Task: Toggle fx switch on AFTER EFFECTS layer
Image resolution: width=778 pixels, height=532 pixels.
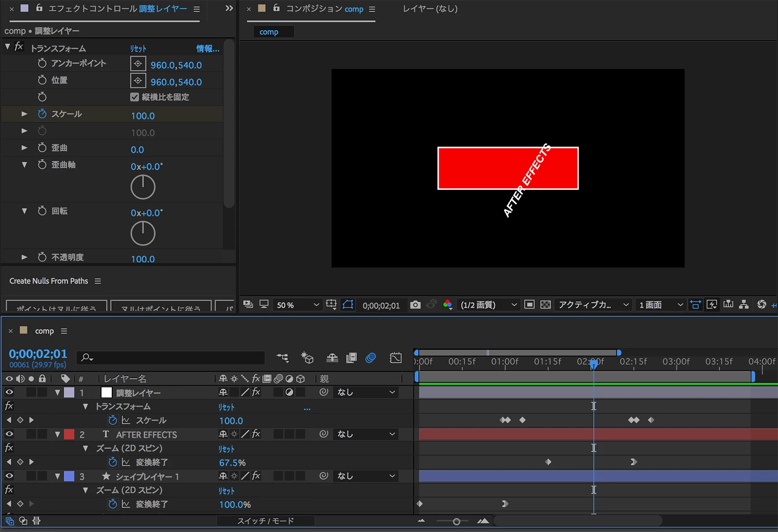Action: [256, 434]
